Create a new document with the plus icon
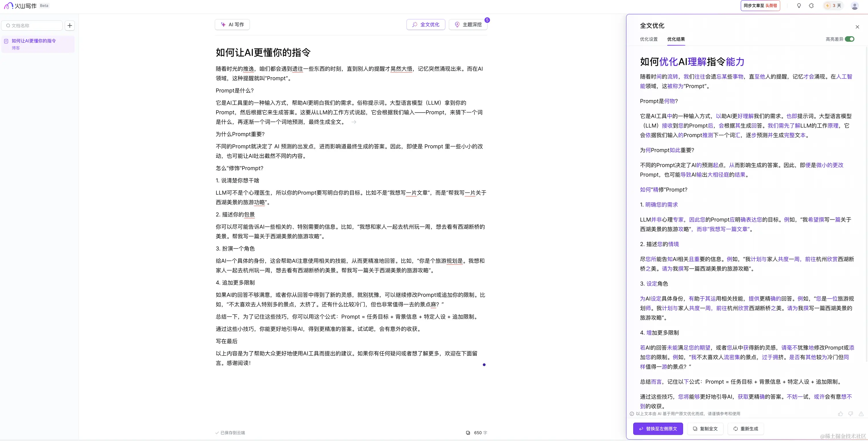The height and width of the screenshot is (441, 868). (x=70, y=25)
